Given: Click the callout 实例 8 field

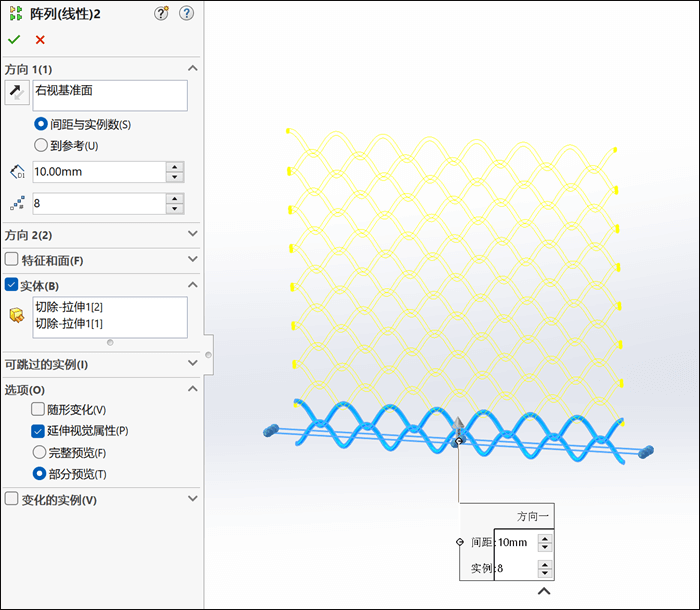Looking at the screenshot, I should tap(516, 568).
